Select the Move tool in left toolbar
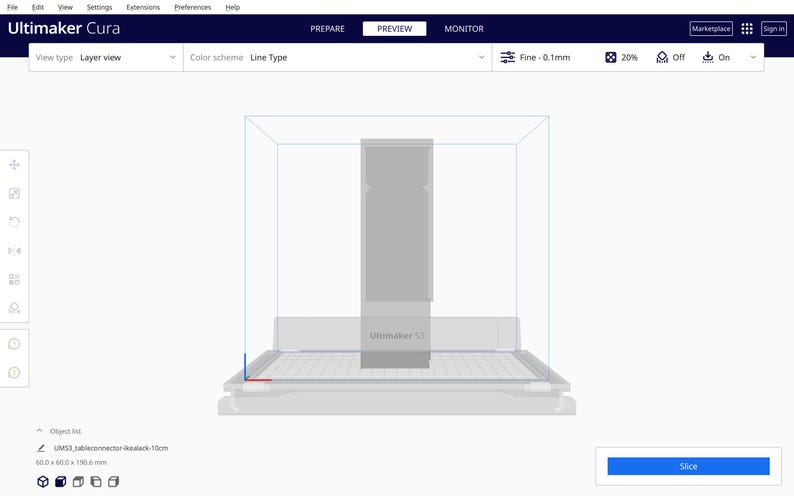 pyautogui.click(x=14, y=165)
